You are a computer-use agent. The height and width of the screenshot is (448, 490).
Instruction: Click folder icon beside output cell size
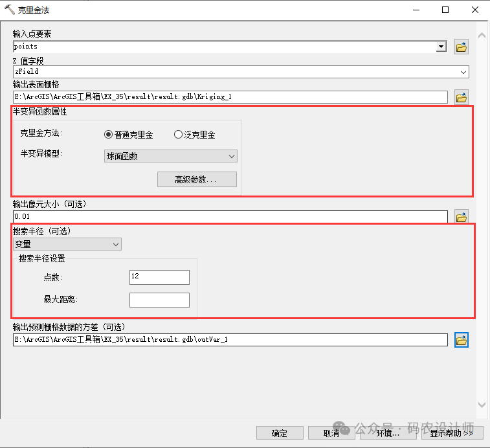click(461, 217)
